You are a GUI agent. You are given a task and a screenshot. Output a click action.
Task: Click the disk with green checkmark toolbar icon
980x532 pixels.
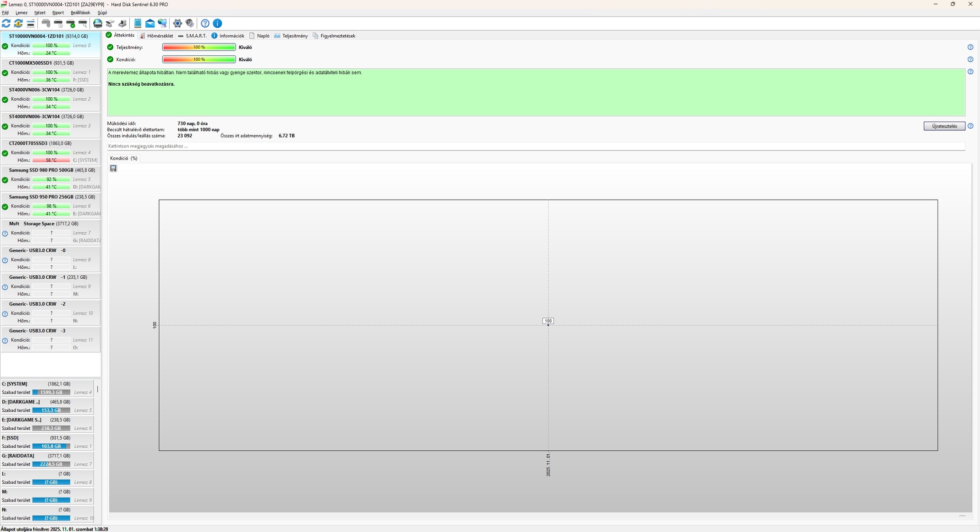[x=71, y=23]
